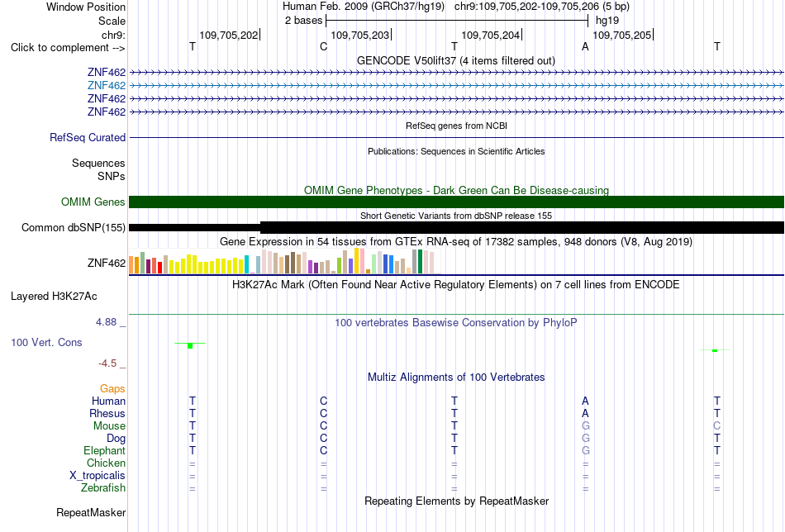Click 'Short Genetic Variants from dbSNP release 155'
The height and width of the screenshot is (532, 785).
456,216
